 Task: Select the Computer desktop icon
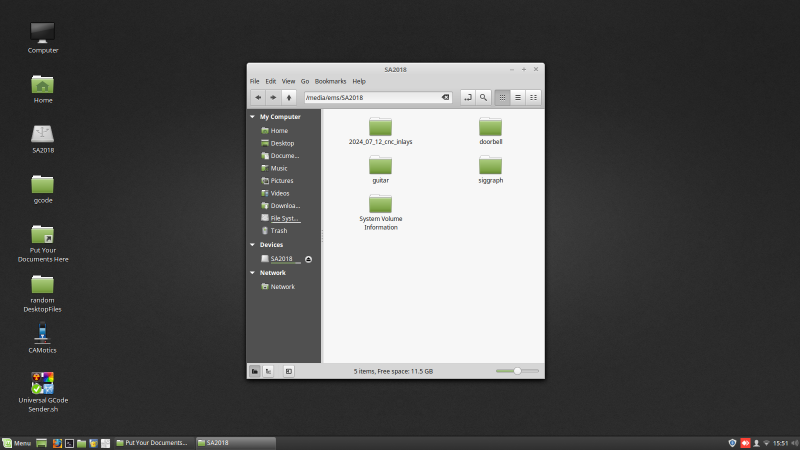pos(43,38)
